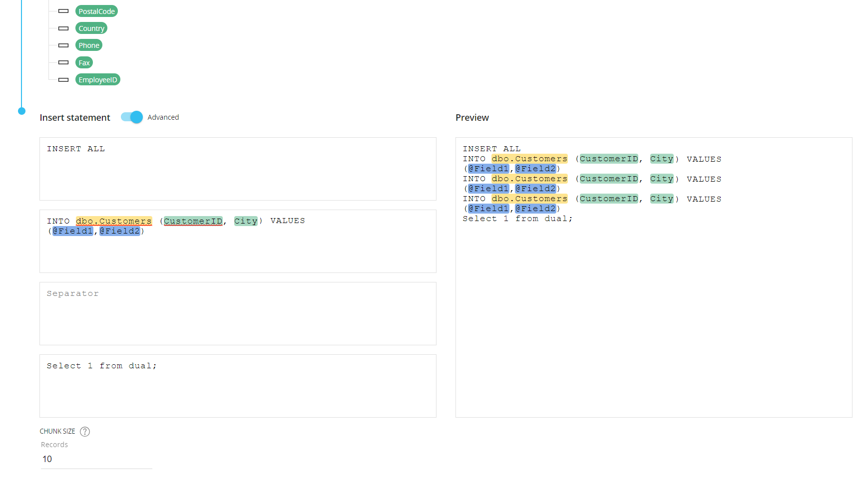Edit the Records chunk size field

tap(96, 459)
